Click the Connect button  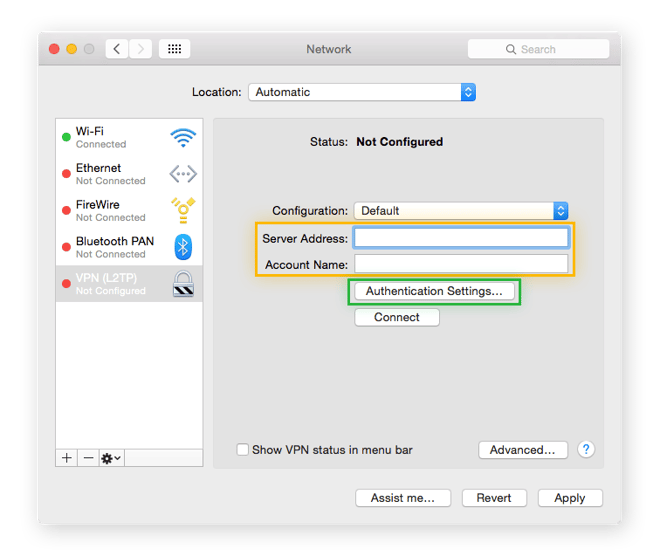click(397, 317)
